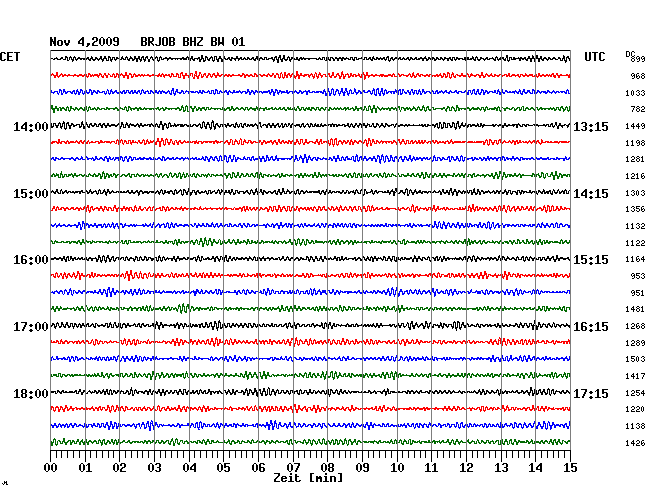Click the 13:15 UTC time label
The height and width of the screenshot is (494, 650).
591,126
